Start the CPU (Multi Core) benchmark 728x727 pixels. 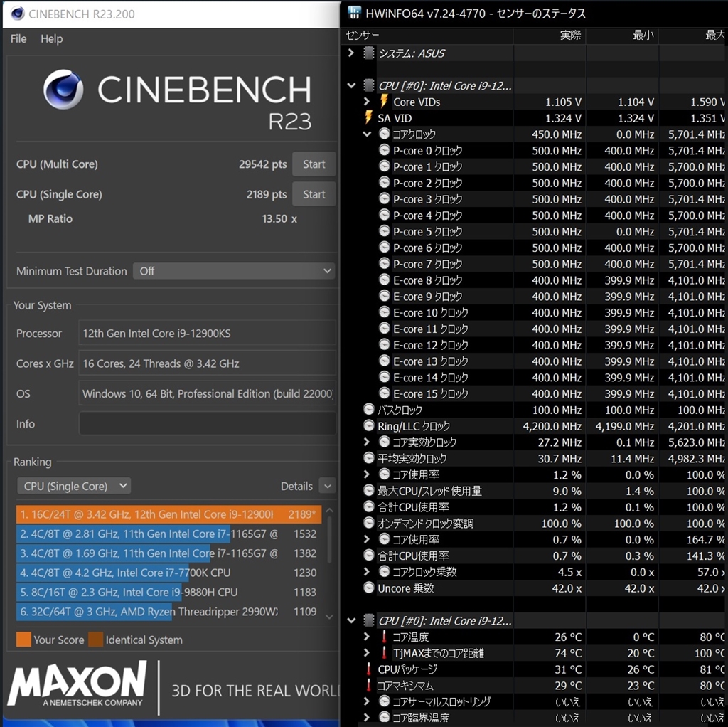click(x=314, y=164)
